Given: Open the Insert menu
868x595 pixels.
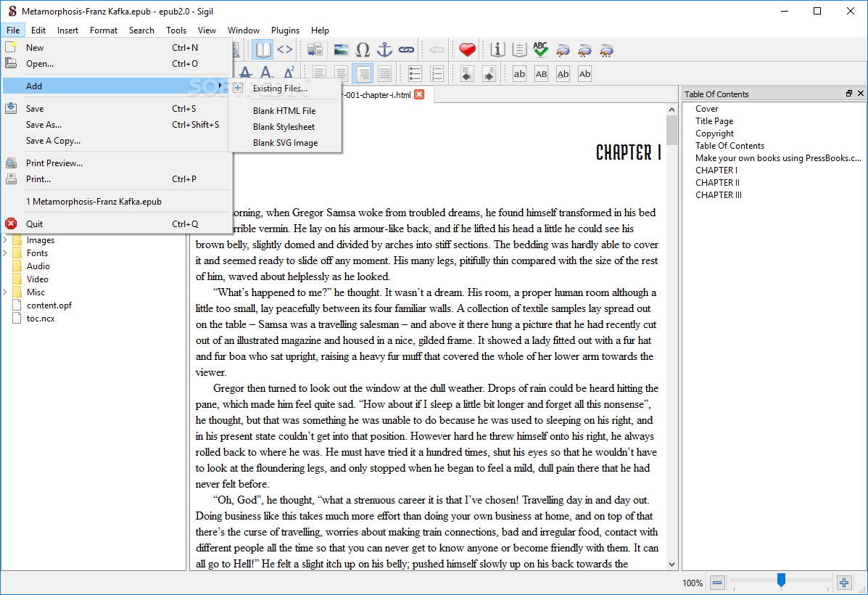Looking at the screenshot, I should pos(67,30).
